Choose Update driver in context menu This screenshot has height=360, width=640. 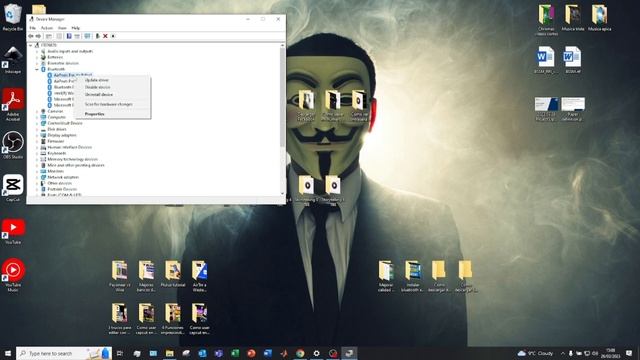[97, 80]
